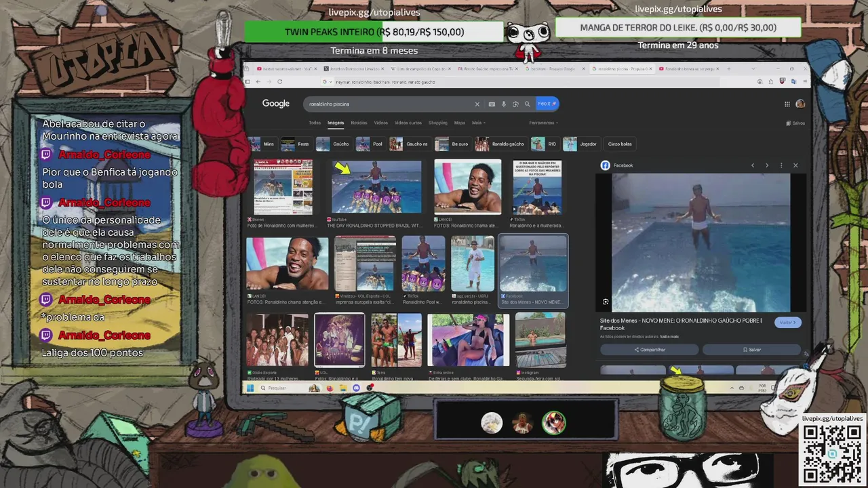Select the Wikipedia Lista de campeões browser tab
The image size is (868, 488).
[x=419, y=68]
